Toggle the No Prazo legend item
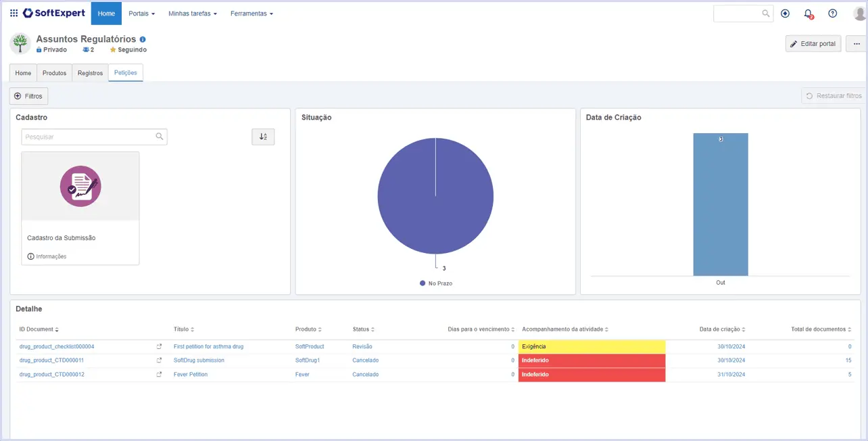The height and width of the screenshot is (441, 868). 436,283
